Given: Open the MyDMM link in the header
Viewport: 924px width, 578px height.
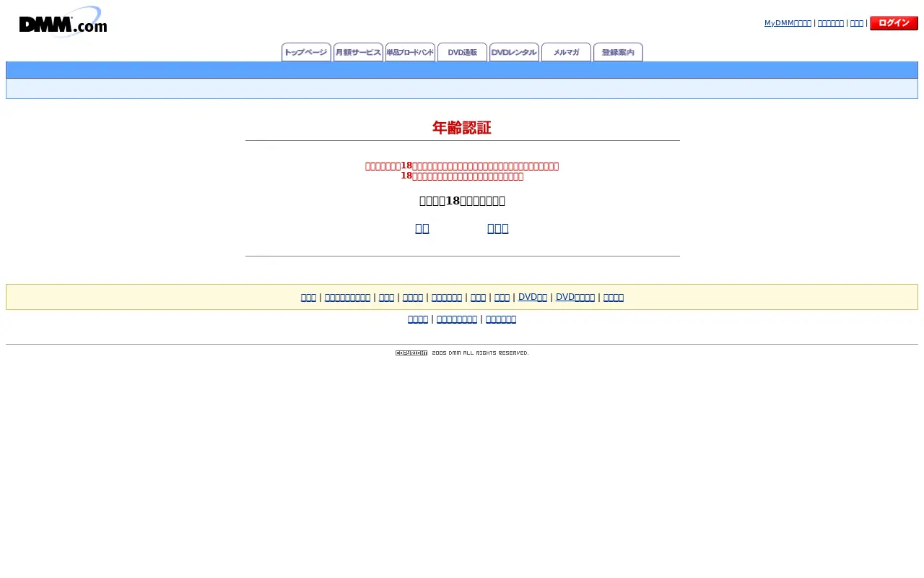Looking at the screenshot, I should (788, 23).
